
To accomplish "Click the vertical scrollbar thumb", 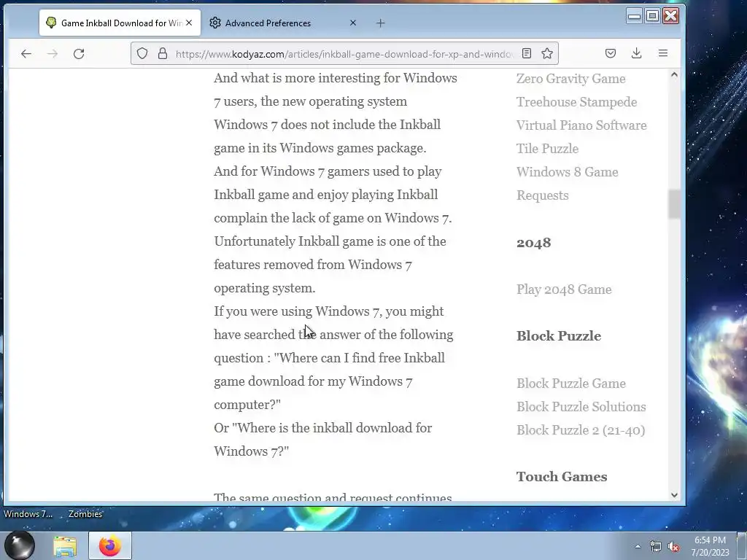I will pos(674,204).
